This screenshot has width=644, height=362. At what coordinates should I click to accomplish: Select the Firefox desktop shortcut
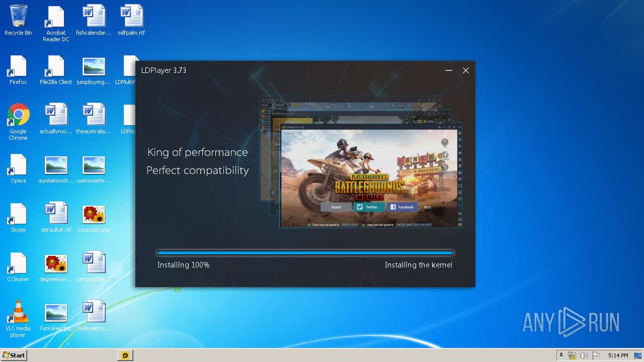point(18,70)
